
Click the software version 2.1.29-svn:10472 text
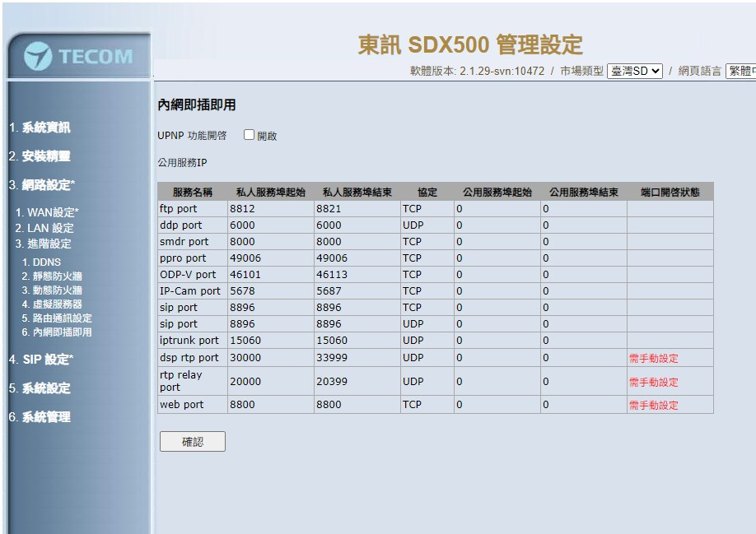coord(502,72)
